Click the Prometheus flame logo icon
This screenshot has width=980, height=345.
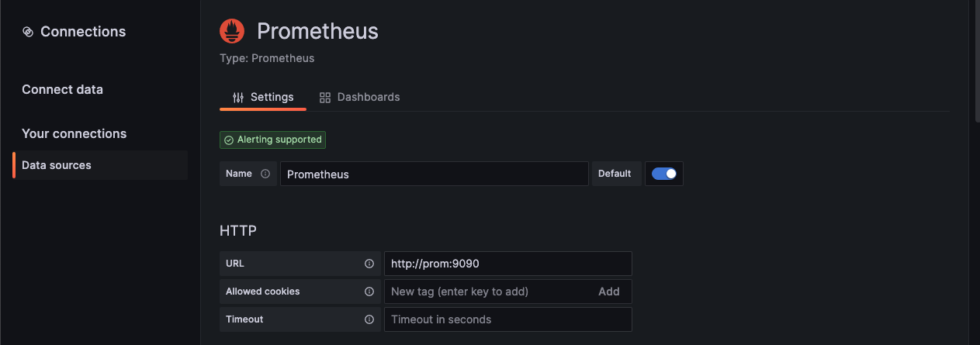[x=232, y=31]
